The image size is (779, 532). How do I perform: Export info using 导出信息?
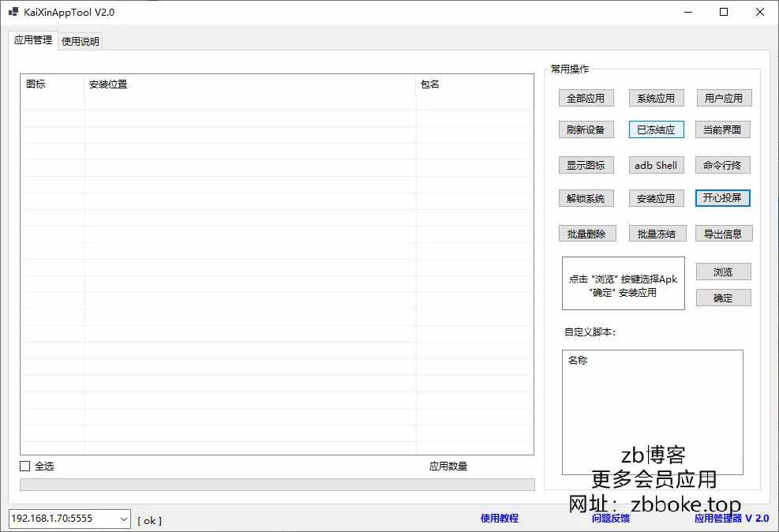pyautogui.click(x=723, y=234)
